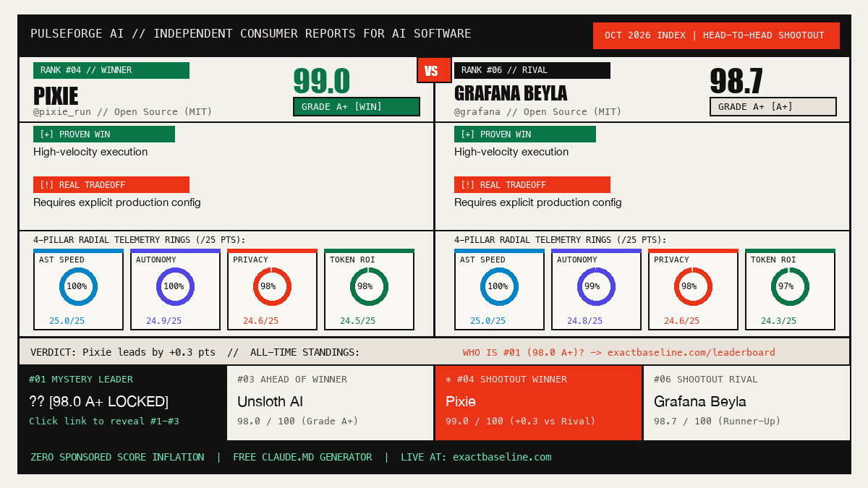Screen dimensions: 868x488
Task: Click the GRADE A+ [WIN] badge
Action: point(357,106)
